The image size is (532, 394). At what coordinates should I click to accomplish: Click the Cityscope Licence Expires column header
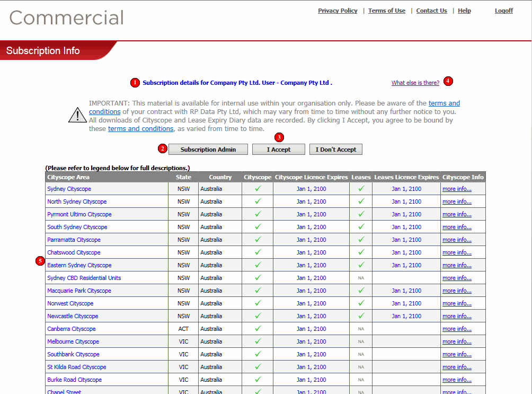coord(312,177)
